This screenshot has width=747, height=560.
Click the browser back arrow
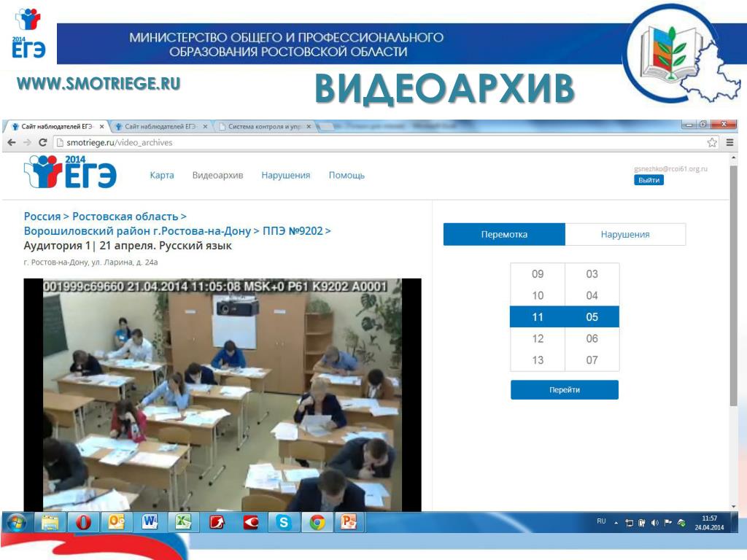pyautogui.click(x=12, y=142)
